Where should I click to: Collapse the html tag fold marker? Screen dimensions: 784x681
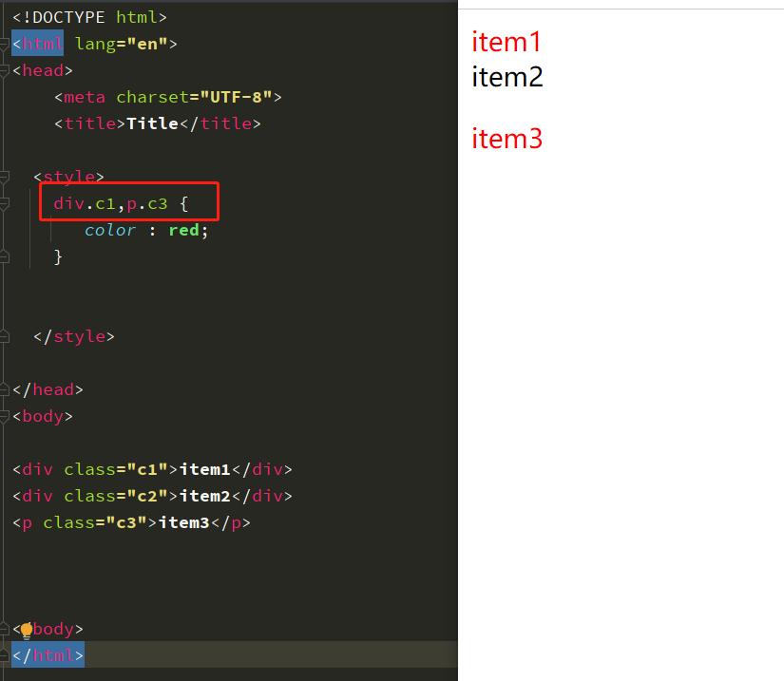point(4,45)
